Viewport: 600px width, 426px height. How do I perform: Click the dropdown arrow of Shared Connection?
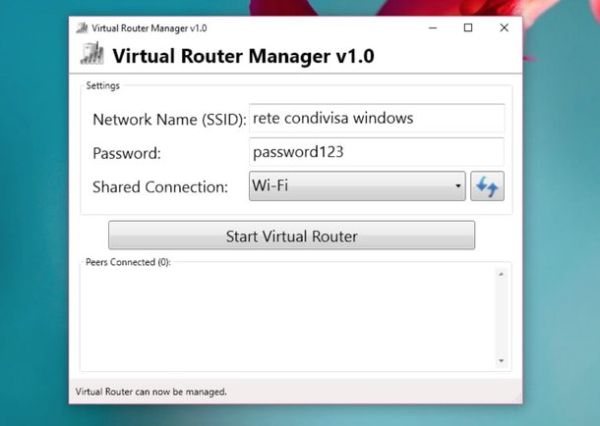458,186
